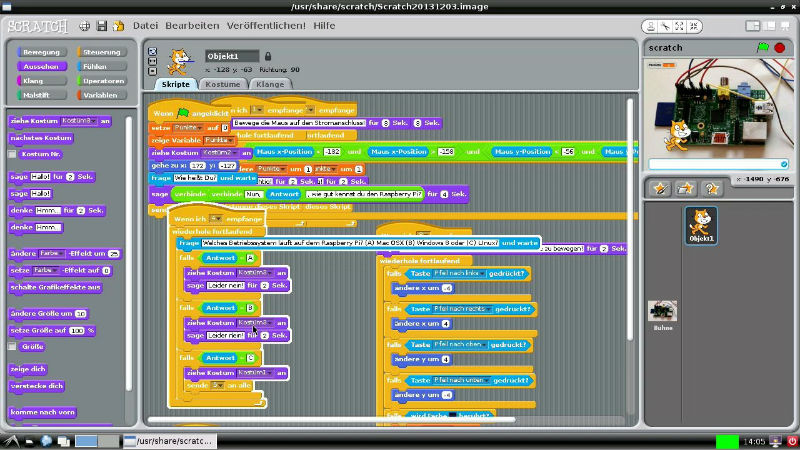Screen dimensions: 800x450
Task: Select the Variablen block category
Action: pos(101,95)
